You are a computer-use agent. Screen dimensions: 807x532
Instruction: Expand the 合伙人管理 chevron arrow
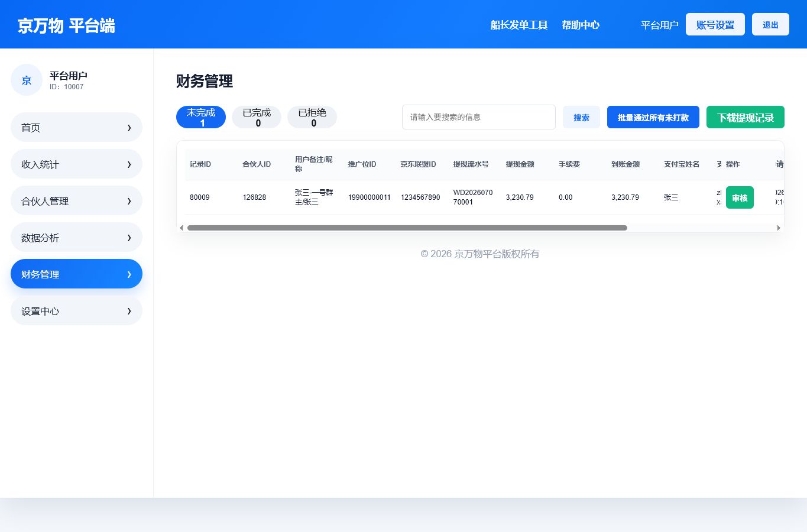point(129,201)
